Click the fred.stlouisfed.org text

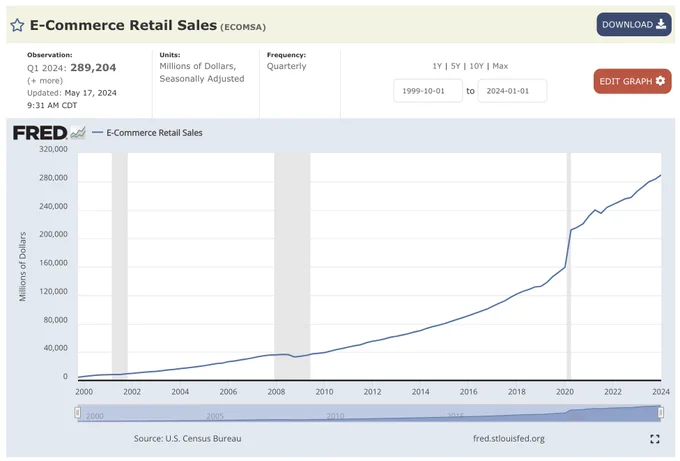[509, 438]
